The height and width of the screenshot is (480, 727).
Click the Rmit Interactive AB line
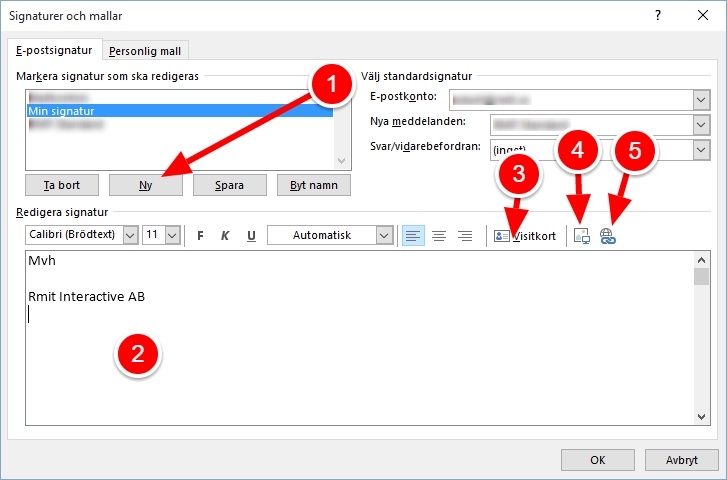[87, 296]
